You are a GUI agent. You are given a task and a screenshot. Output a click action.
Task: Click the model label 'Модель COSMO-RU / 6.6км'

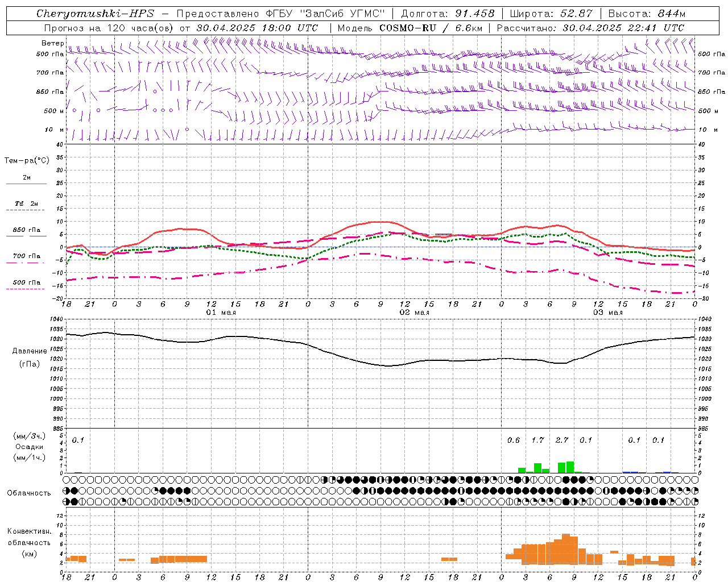(x=410, y=28)
